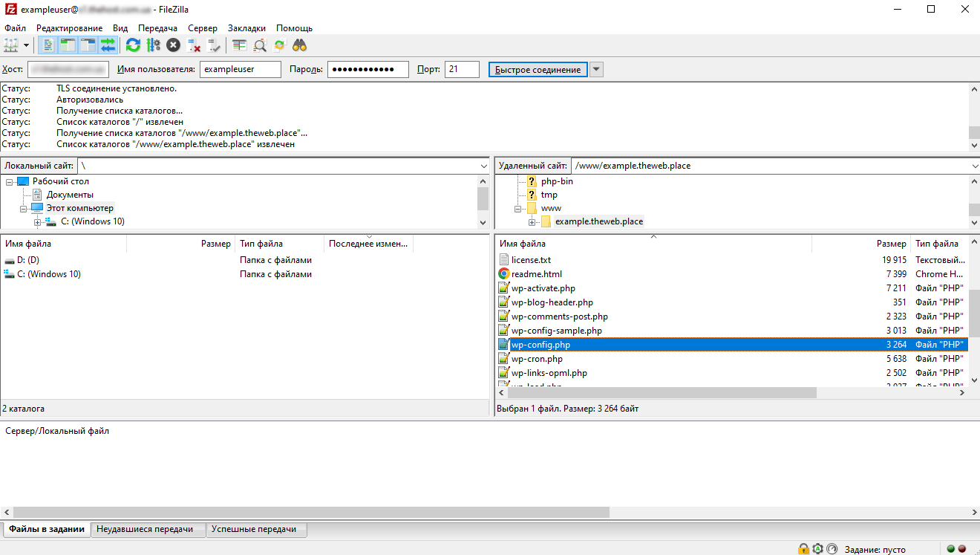
Task: Select php-bin folder in remote tree
Action: 557,181
